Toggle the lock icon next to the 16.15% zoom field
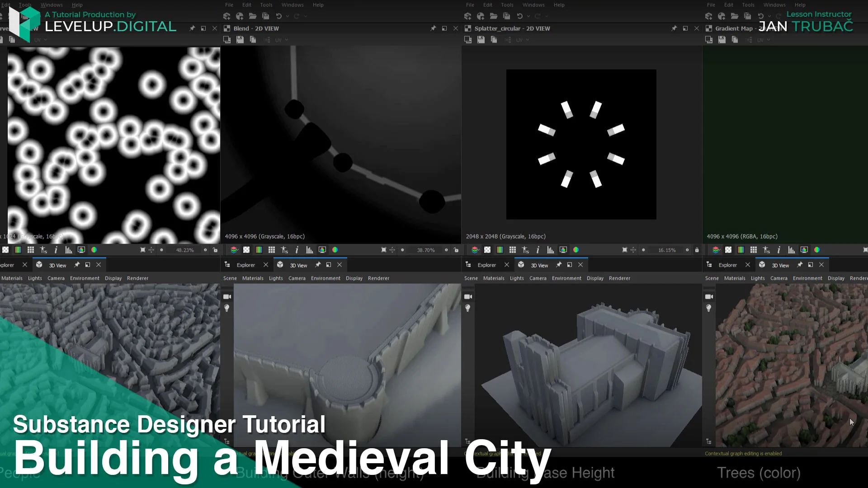Image resolution: width=868 pixels, height=488 pixels. (x=697, y=249)
